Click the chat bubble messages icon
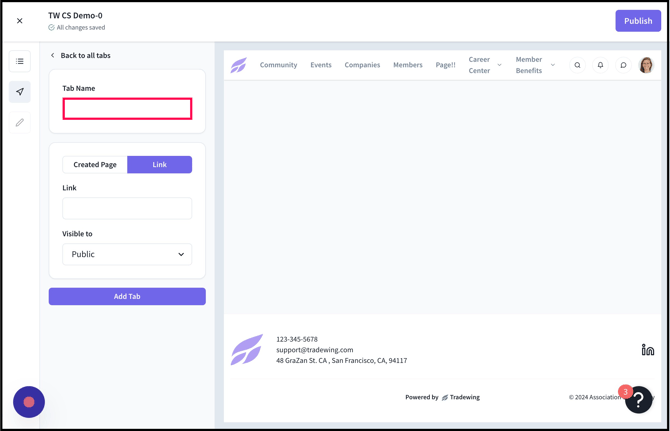 623,65
